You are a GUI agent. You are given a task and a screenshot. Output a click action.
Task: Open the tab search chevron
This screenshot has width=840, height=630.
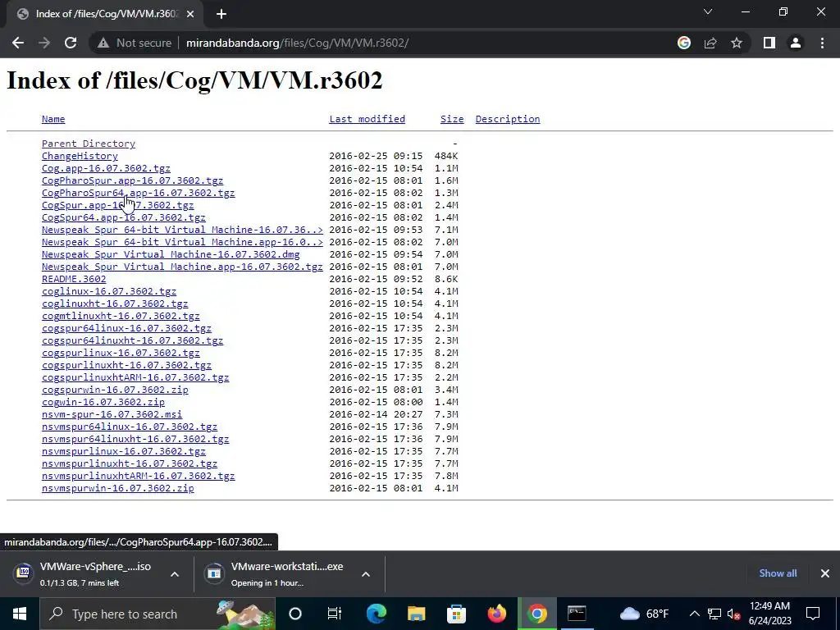[708, 11]
